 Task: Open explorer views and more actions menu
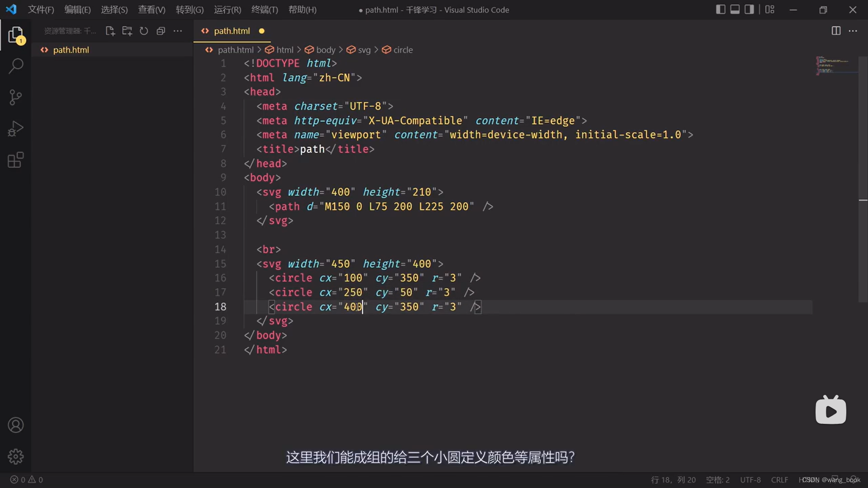click(x=178, y=31)
